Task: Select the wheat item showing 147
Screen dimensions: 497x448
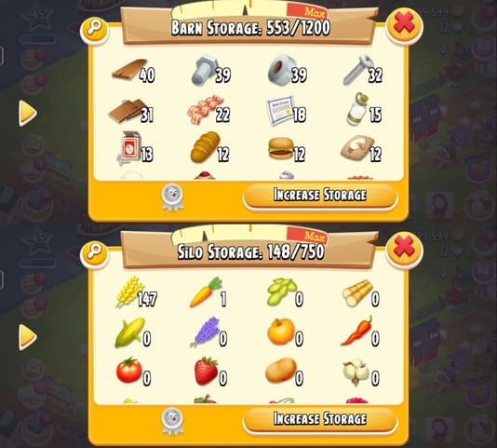Action: click(136, 292)
